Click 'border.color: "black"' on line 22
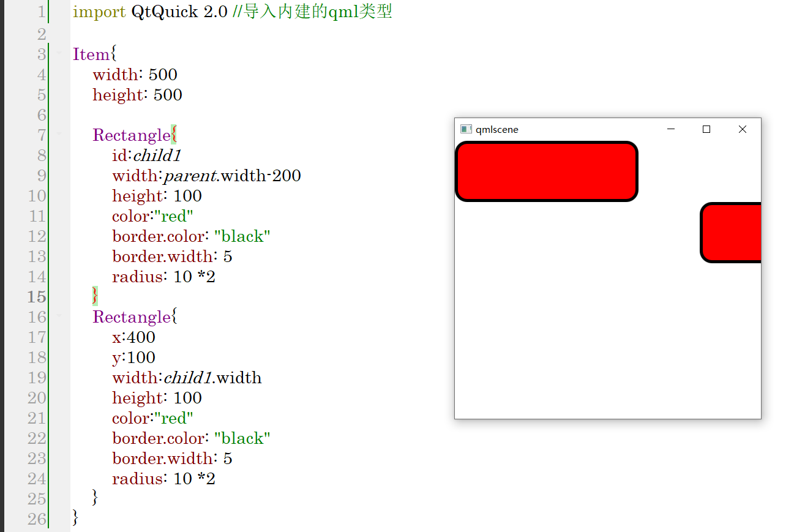Viewport: 794px width, 532px height. pos(191,438)
